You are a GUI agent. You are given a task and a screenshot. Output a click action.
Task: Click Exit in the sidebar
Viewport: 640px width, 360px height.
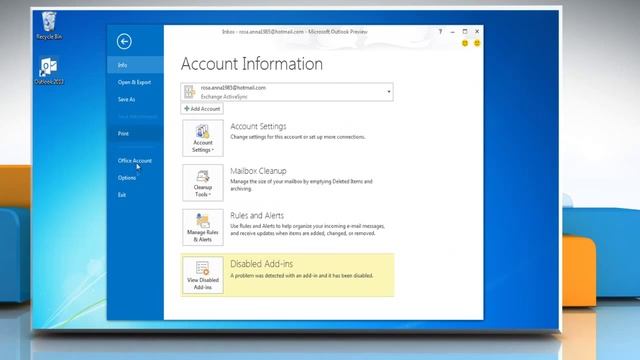click(136, 195)
